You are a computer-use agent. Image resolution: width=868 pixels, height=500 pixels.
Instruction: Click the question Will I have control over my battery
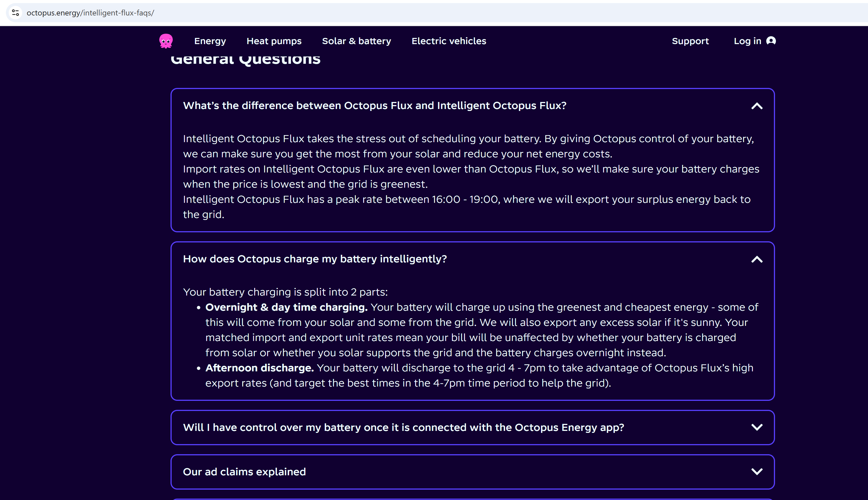pyautogui.click(x=403, y=427)
